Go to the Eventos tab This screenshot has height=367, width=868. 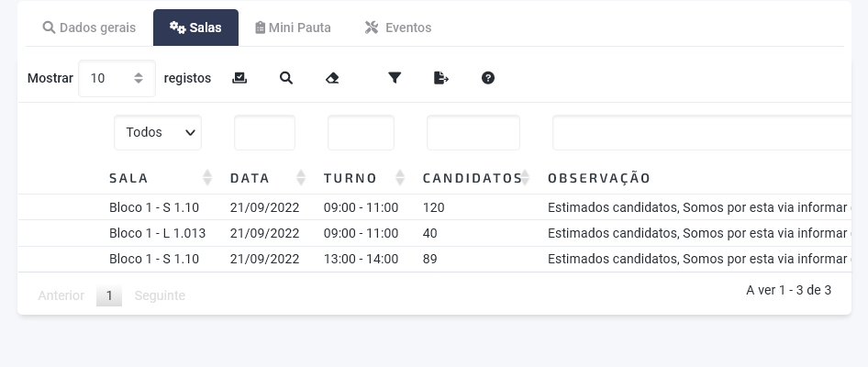tap(398, 28)
